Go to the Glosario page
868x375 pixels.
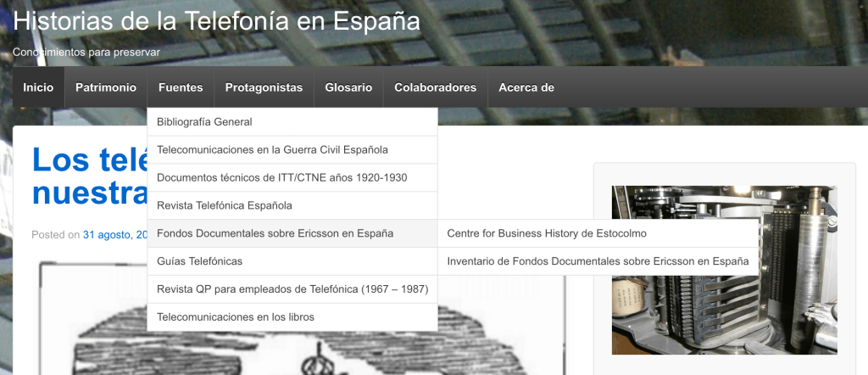[x=348, y=87]
